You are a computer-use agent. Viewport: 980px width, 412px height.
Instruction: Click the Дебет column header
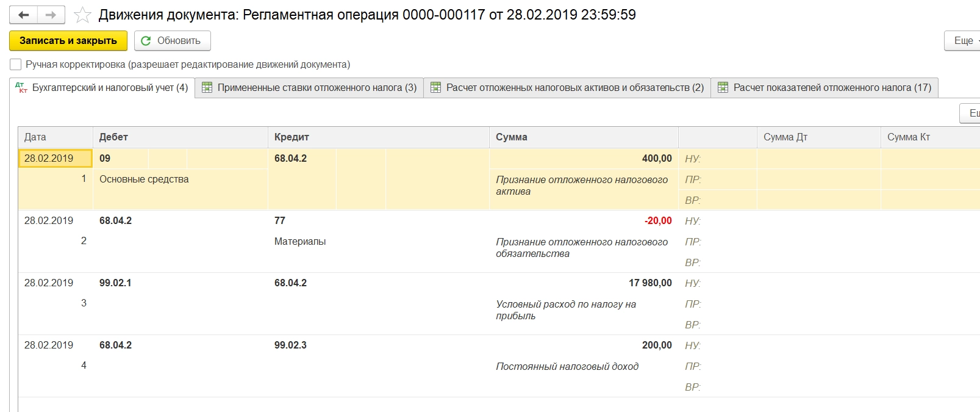(x=113, y=137)
